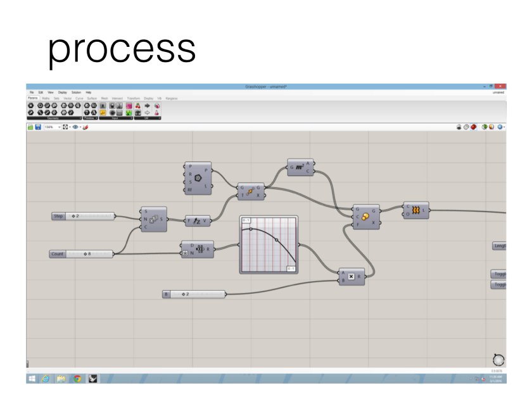Switch to the Curve tab
This screenshot has width=532, height=399.
(x=79, y=98)
